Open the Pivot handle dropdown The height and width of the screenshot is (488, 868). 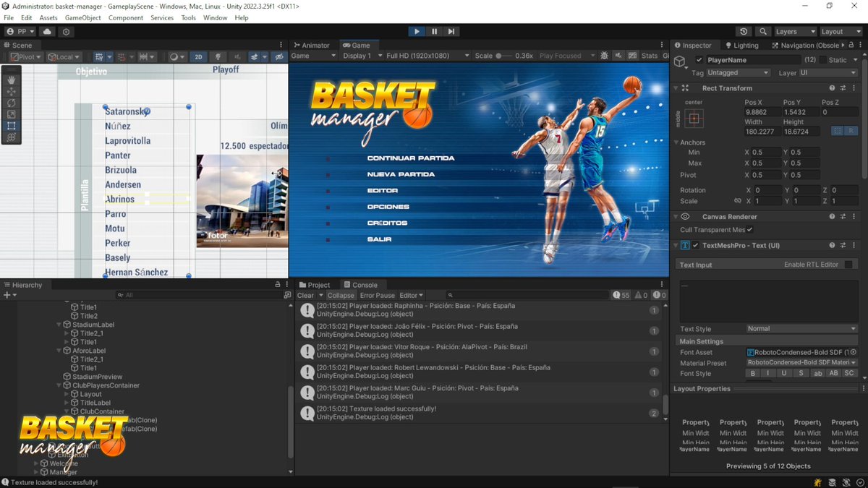click(25, 57)
